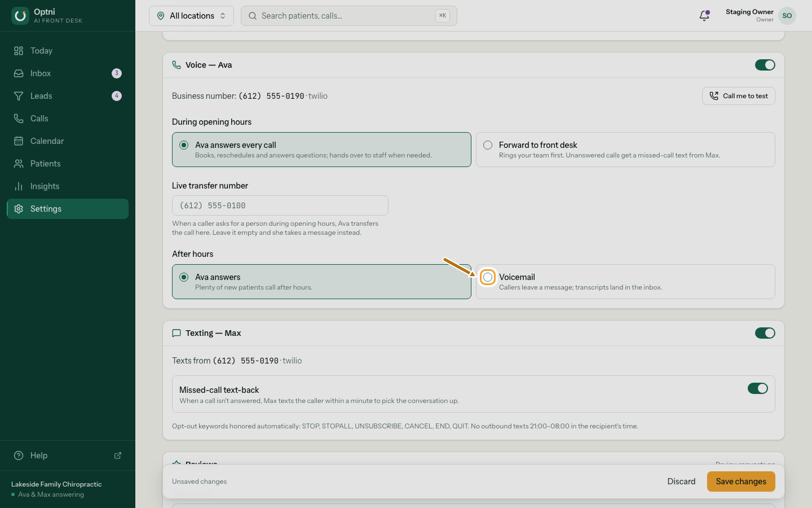Toggle the Texting — Max switch
The image size is (812, 508).
click(765, 333)
